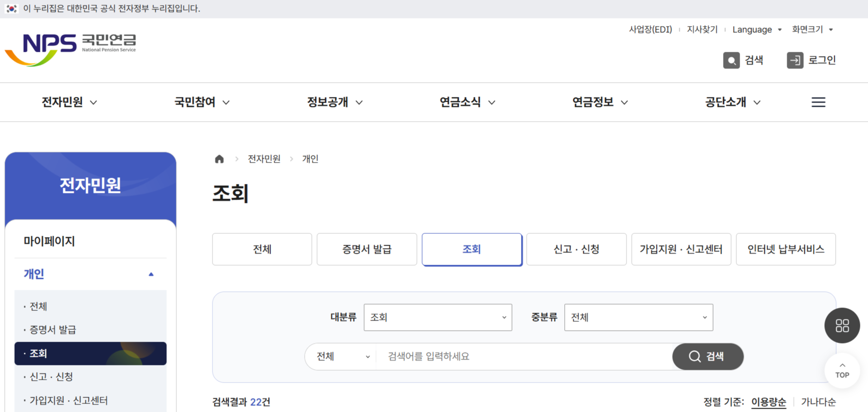Sort results by 이용량순
The width and height of the screenshot is (868, 412).
pos(769,402)
